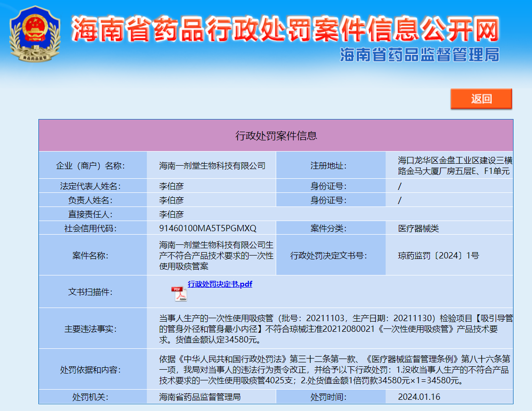The image size is (532, 411).
Task: Click 李伯彦 in the 负责人姓名 row
Action: click(x=171, y=200)
